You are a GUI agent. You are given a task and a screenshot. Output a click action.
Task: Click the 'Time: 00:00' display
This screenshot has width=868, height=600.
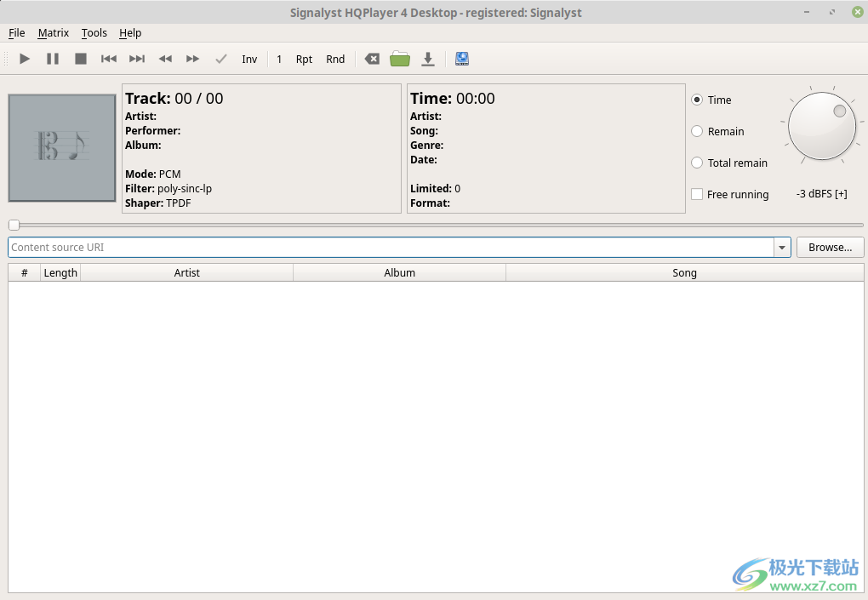tap(452, 99)
